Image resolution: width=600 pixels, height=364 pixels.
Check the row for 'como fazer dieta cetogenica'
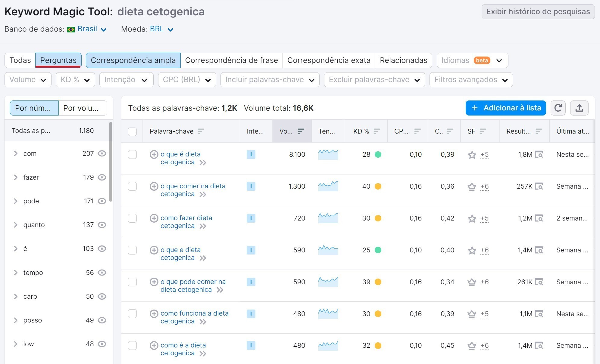132,218
